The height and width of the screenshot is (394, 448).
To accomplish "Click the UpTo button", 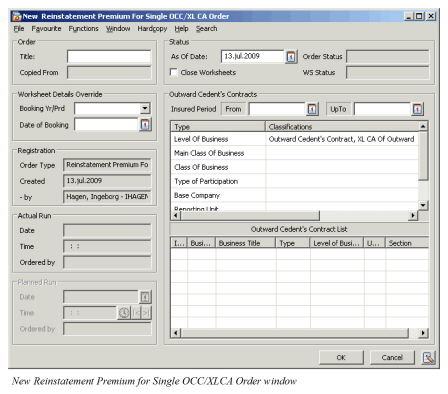I will click(338, 109).
